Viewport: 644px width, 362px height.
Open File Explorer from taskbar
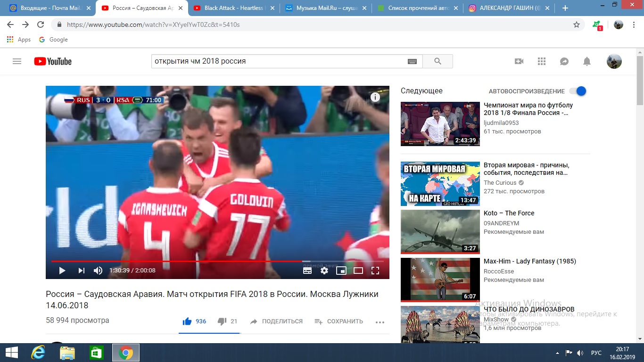point(67,353)
